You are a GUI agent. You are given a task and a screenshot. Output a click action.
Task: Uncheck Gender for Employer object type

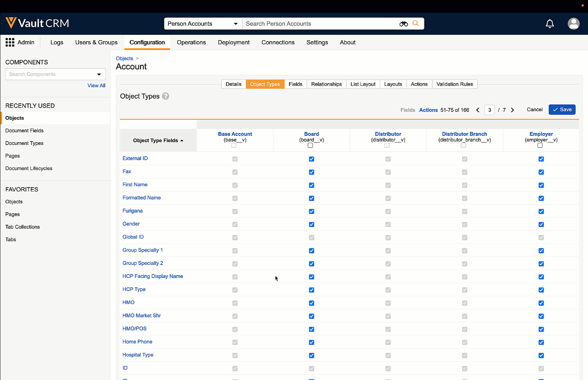[541, 224]
